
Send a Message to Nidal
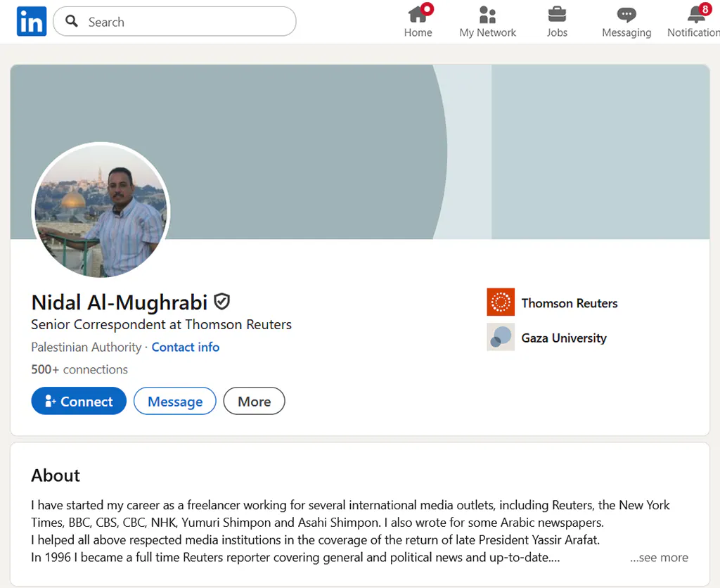click(175, 401)
